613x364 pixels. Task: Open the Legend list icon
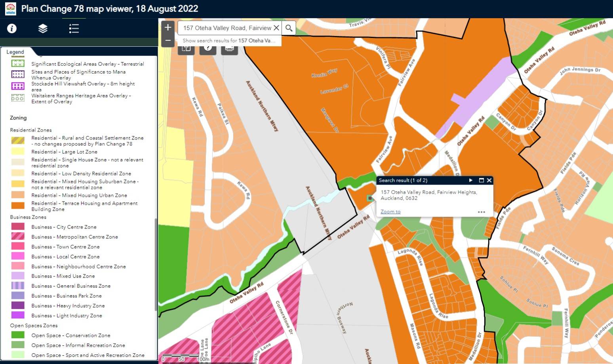point(74,29)
